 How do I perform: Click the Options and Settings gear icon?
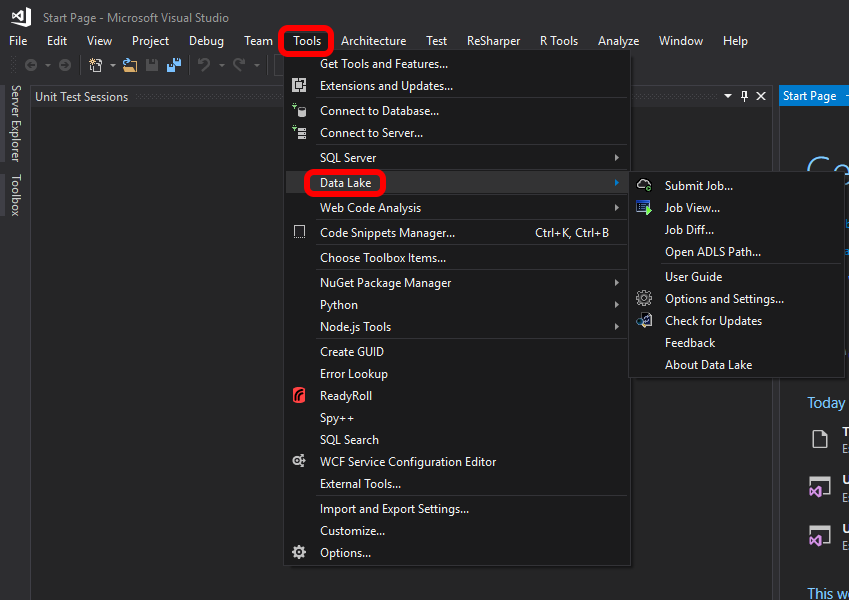click(644, 298)
